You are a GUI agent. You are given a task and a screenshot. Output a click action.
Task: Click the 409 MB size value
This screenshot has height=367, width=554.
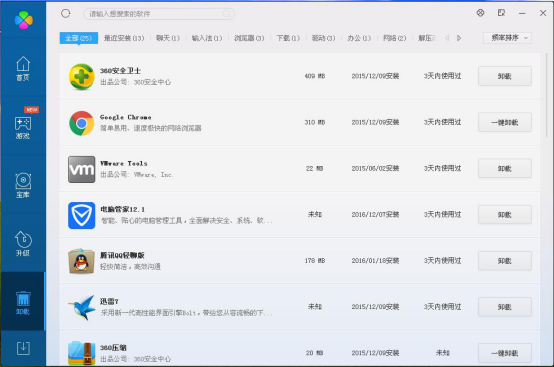click(315, 76)
